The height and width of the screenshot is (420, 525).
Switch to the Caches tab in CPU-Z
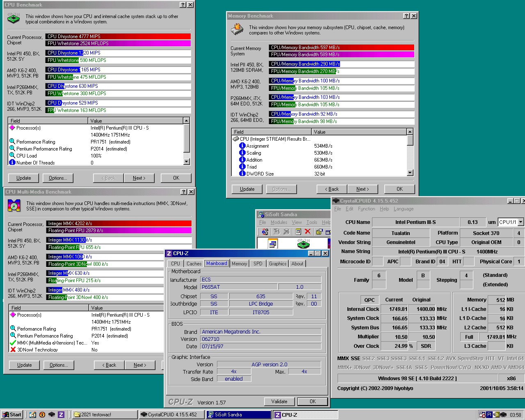[194, 264]
